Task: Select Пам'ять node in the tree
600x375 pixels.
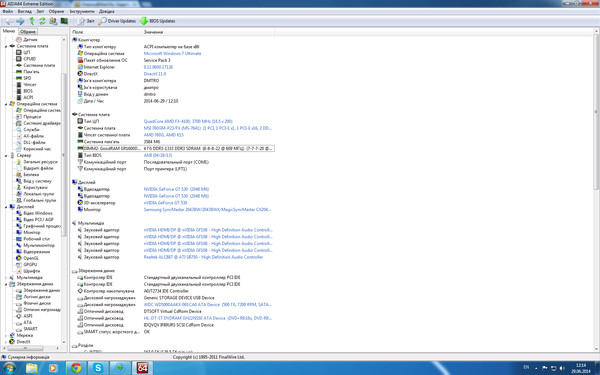Action: pyautogui.click(x=31, y=72)
